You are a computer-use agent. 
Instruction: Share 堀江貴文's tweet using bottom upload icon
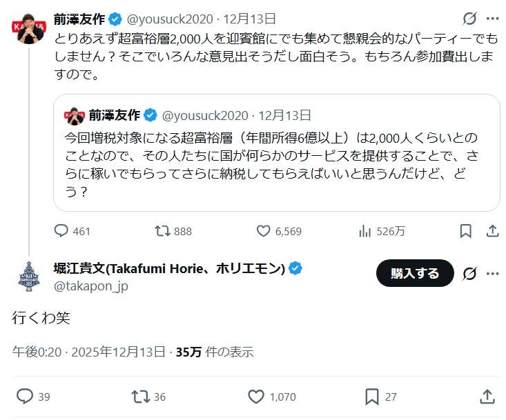coord(487,397)
